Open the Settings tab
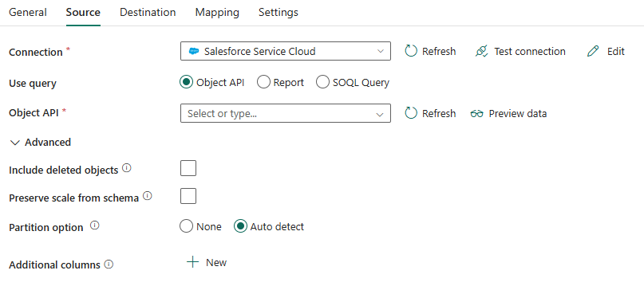The width and height of the screenshot is (644, 290). [x=278, y=12]
